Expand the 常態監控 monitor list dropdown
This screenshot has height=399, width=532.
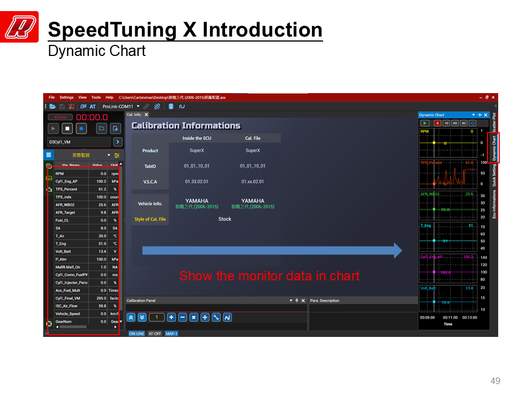[109, 155]
